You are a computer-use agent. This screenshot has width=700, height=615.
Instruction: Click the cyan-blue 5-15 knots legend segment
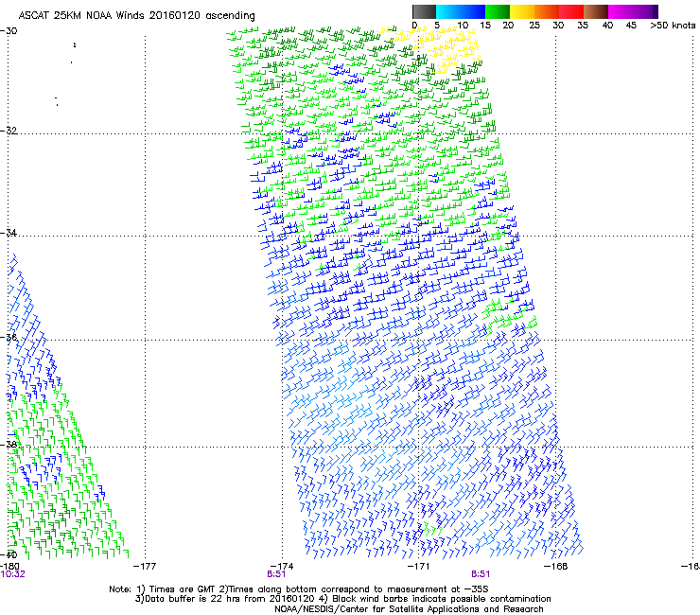coord(461,11)
